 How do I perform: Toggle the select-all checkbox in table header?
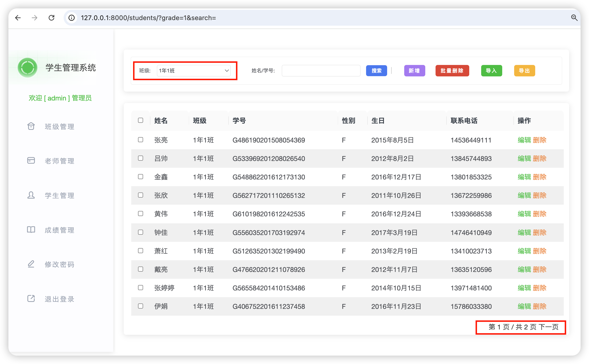[x=141, y=120]
